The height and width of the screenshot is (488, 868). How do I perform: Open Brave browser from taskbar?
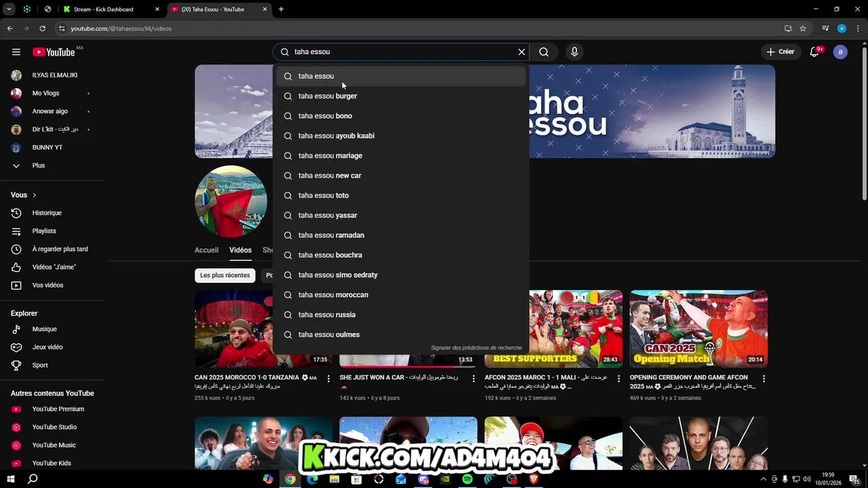point(534,479)
